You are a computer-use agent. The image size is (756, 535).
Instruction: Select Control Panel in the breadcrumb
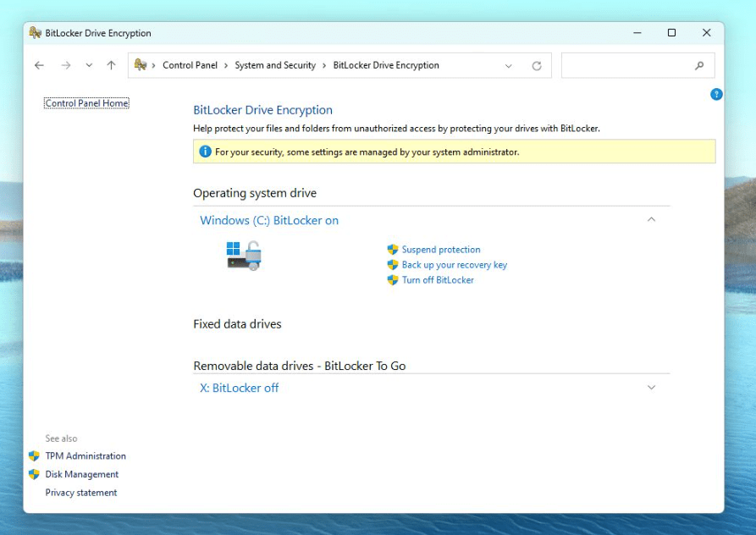tap(190, 65)
